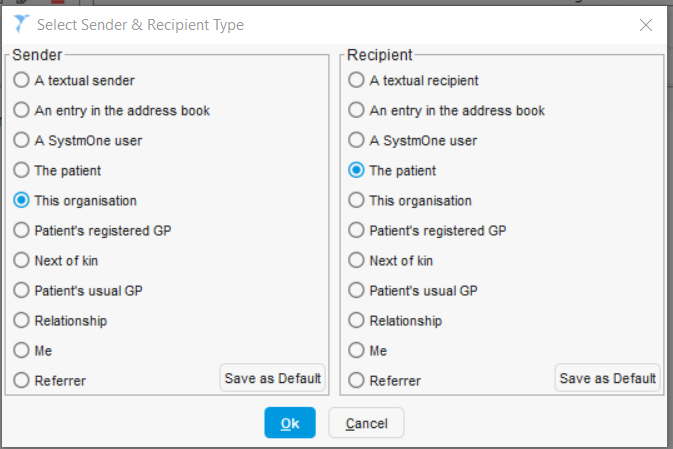Click the SystmOne logo icon in title bar

click(x=21, y=24)
